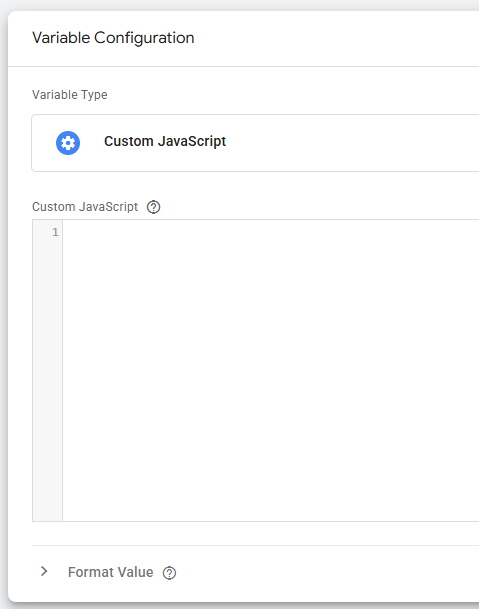Expand the Format Value chevron arrow
Image resolution: width=479 pixels, height=609 pixels.
coord(44,571)
